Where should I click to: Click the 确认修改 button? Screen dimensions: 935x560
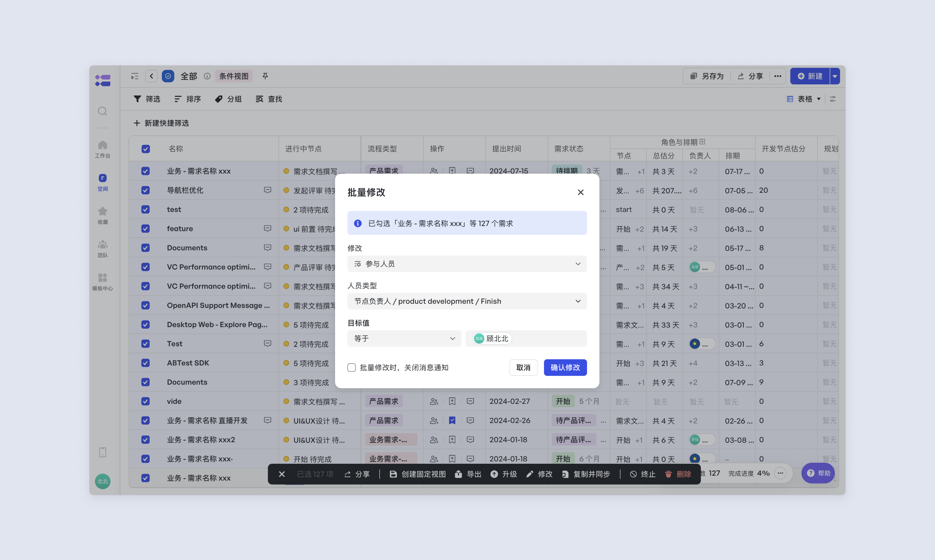[565, 368]
